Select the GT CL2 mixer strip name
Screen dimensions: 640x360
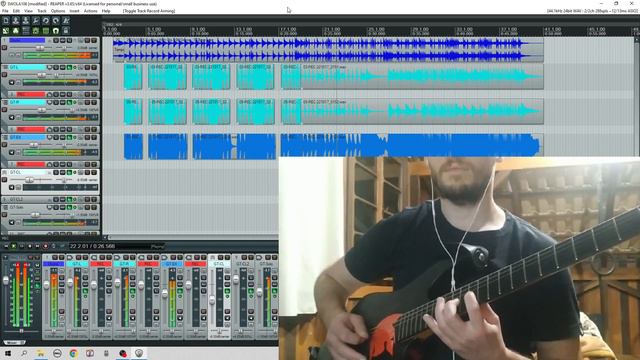point(243,264)
